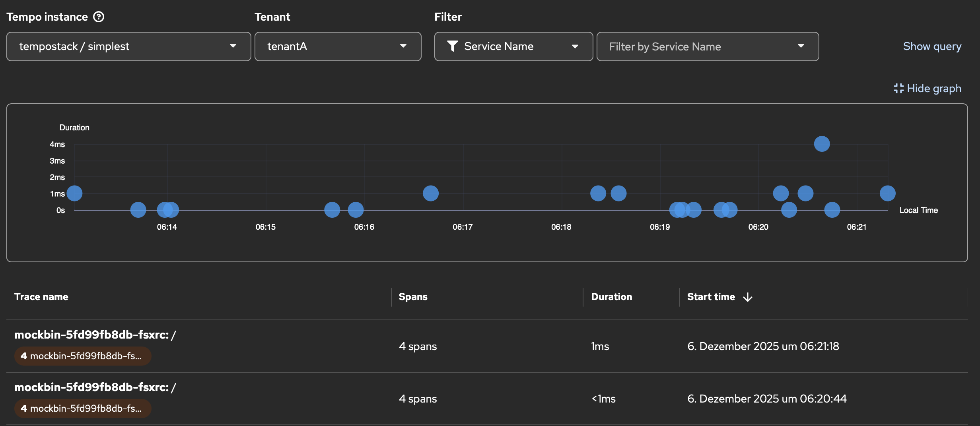Screen dimensions: 980x426
Task: Click the 1ms trace point near 06:17
Action: tap(430, 193)
